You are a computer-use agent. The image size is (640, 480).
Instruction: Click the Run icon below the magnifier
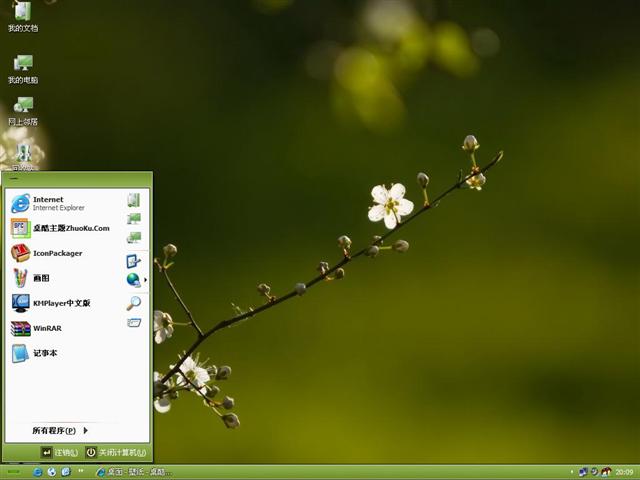(x=133, y=323)
